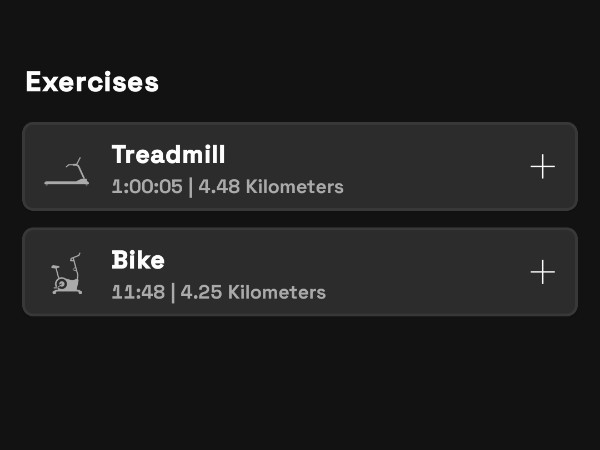Click the separator bar in Treadmill stats
This screenshot has height=450, width=600.
click(190, 187)
